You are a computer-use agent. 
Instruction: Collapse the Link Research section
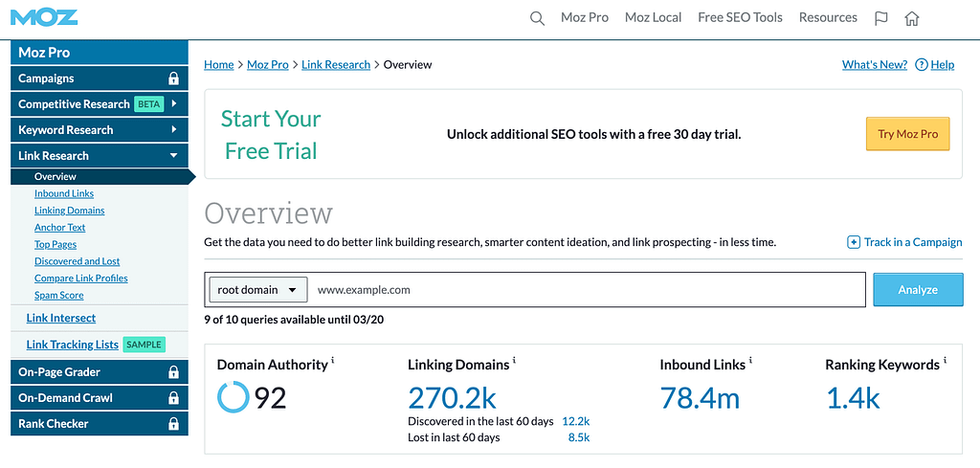tap(174, 156)
